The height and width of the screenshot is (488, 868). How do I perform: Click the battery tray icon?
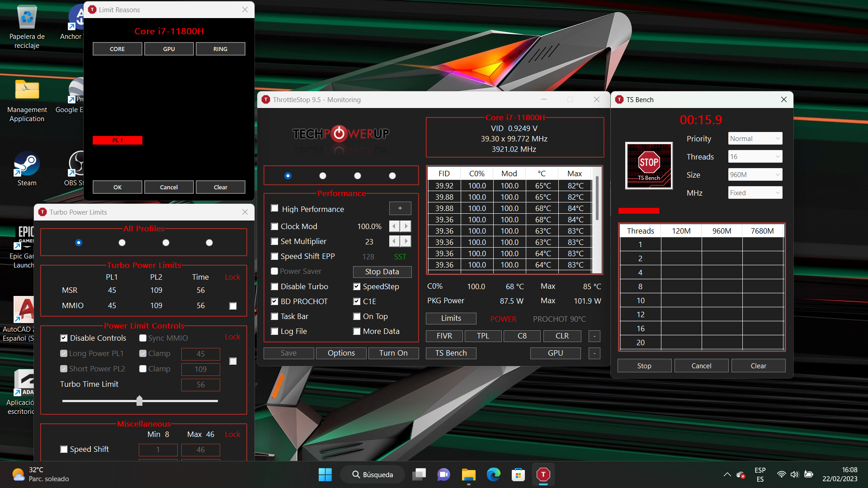click(809, 474)
